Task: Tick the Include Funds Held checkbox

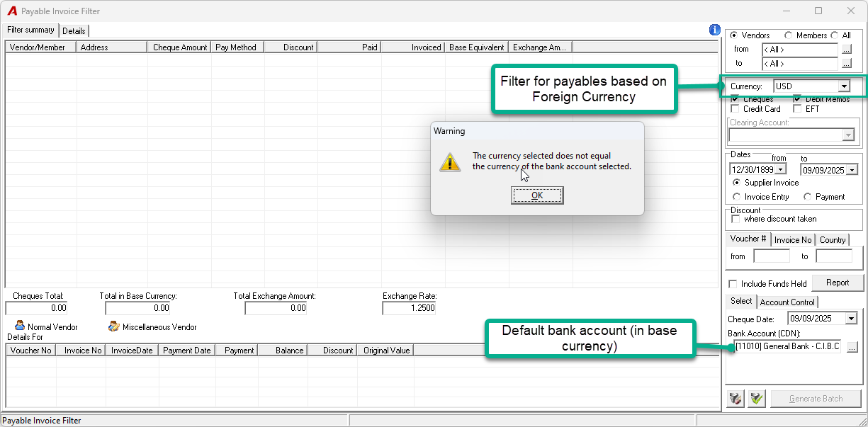Action: [x=733, y=284]
